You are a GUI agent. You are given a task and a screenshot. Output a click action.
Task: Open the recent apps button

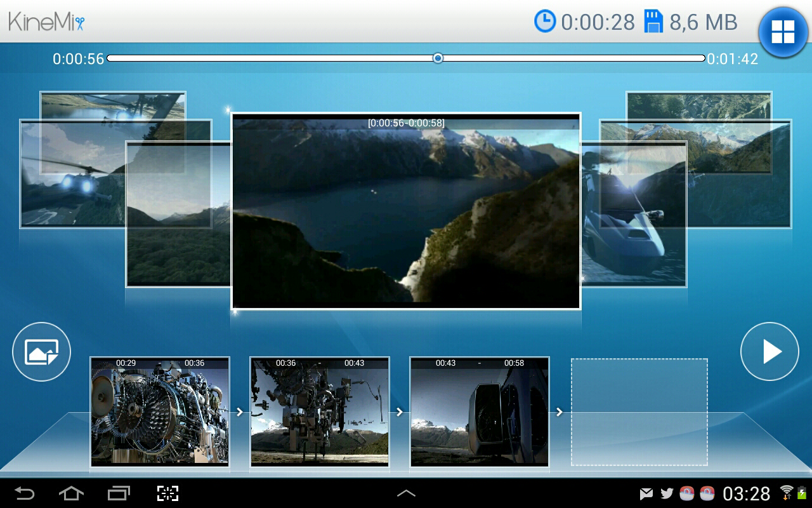119,493
